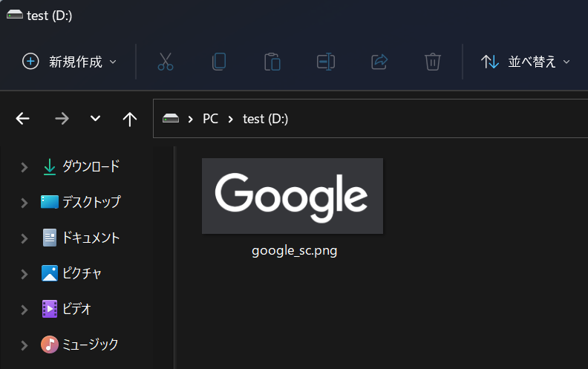Click the Cut scissors icon
588x369 pixels.
[166, 62]
